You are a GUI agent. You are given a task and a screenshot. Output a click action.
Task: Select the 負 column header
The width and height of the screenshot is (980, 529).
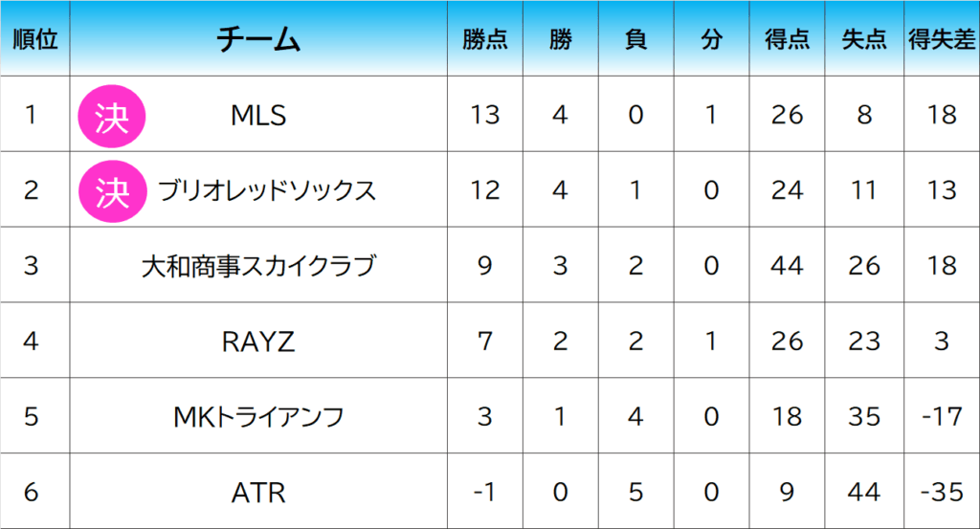[x=635, y=39]
